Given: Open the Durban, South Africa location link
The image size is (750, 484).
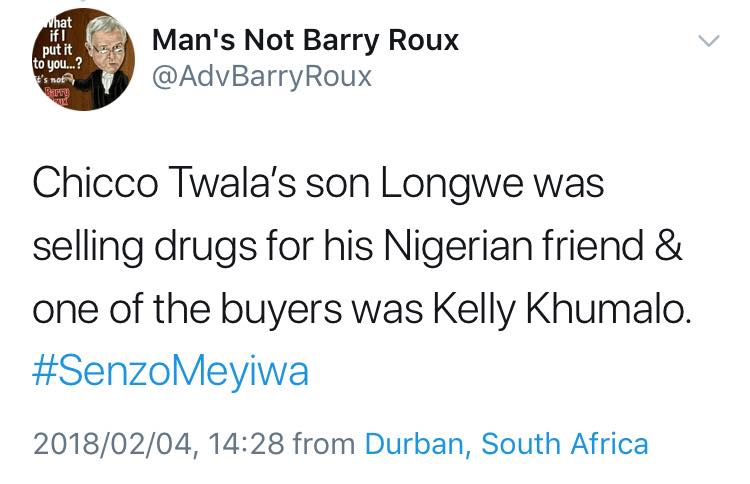Looking at the screenshot, I should (x=507, y=444).
